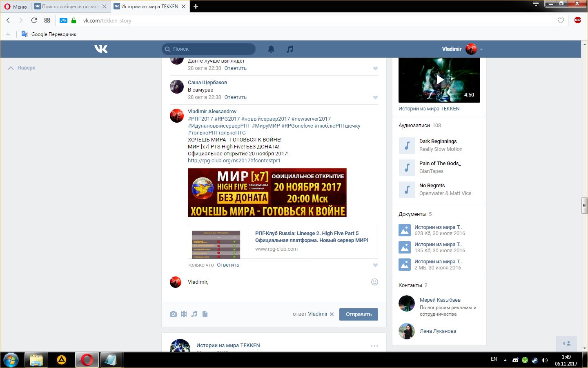Open the Opera 'Меню' button
The image size is (588, 368).
(16, 7)
